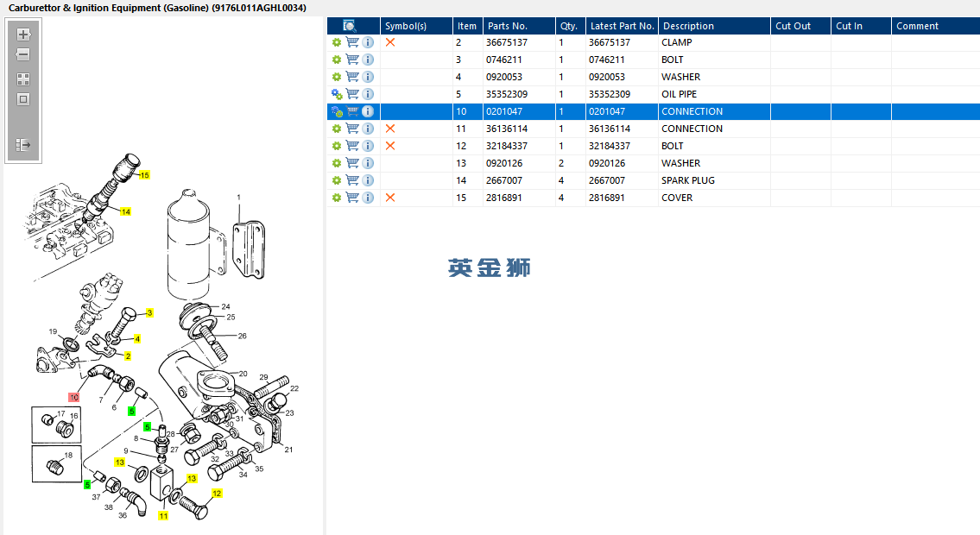Show info for COVER 2816891
This screenshot has width=980, height=535.
point(368,198)
